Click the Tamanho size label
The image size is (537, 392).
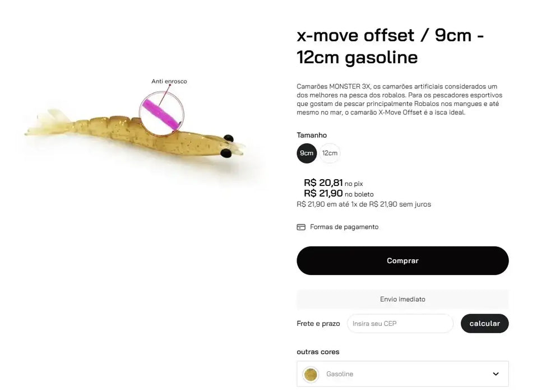click(x=312, y=135)
